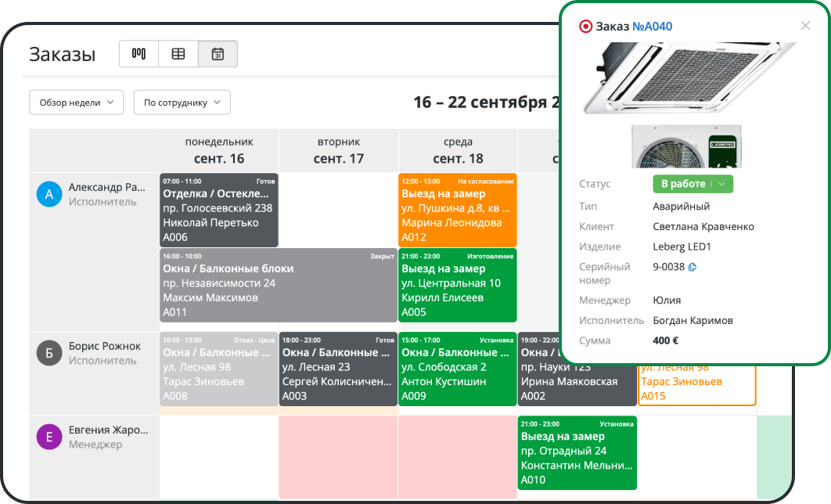
Task: Click the outdoor unit product thumbnail
Action: pos(686,146)
